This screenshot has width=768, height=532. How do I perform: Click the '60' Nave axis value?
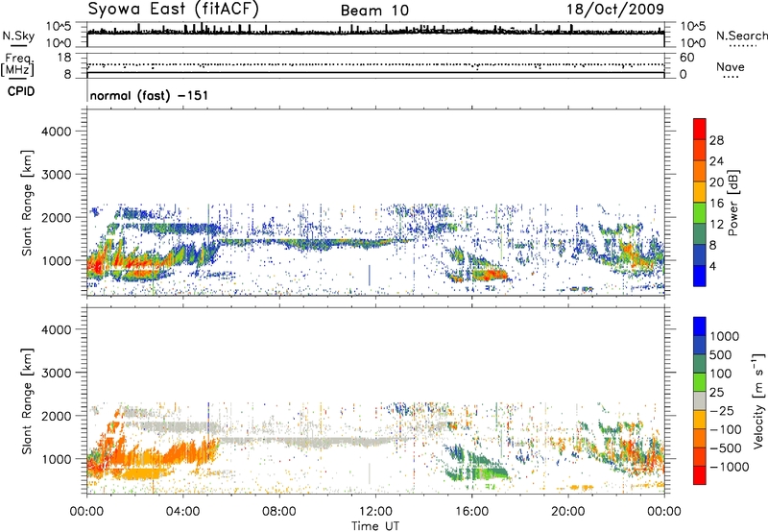(x=686, y=58)
